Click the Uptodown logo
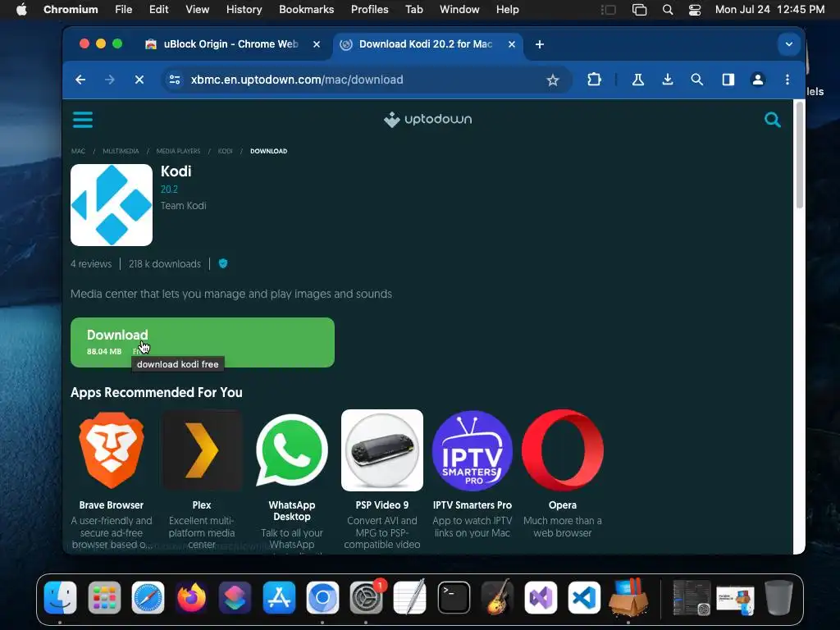Image resolution: width=840 pixels, height=630 pixels. pos(427,120)
